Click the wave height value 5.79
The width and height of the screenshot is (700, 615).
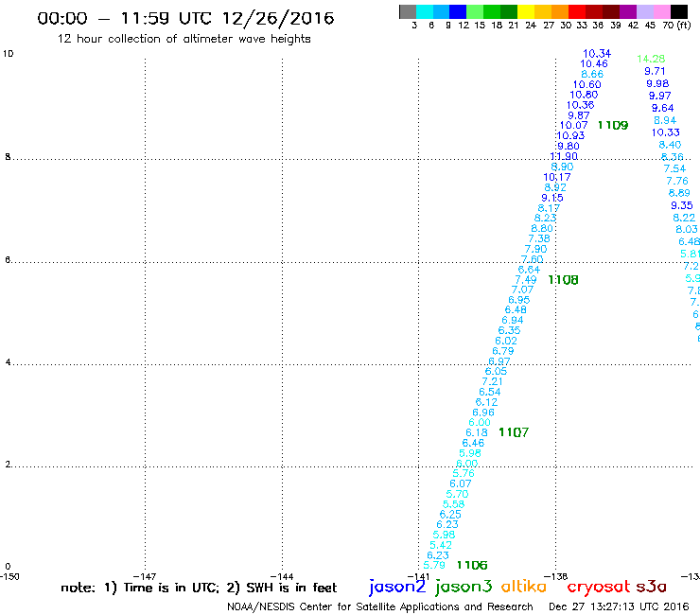(434, 566)
